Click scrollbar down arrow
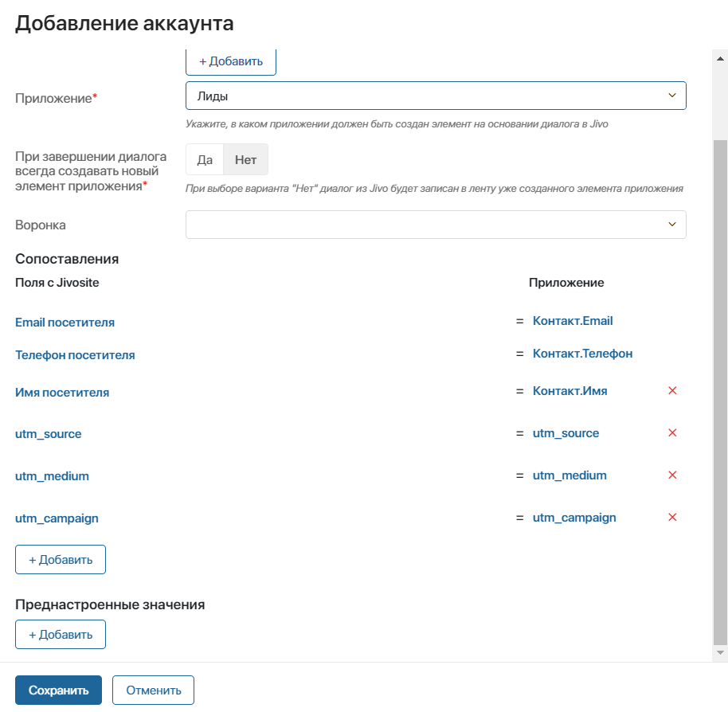 (720, 652)
